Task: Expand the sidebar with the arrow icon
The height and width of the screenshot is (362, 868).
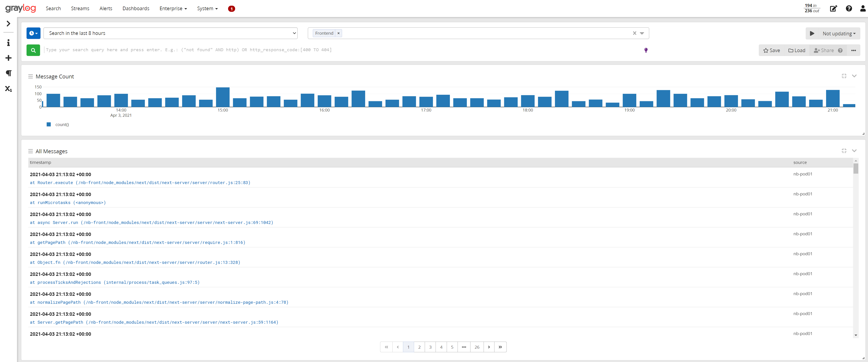Action: click(x=8, y=24)
